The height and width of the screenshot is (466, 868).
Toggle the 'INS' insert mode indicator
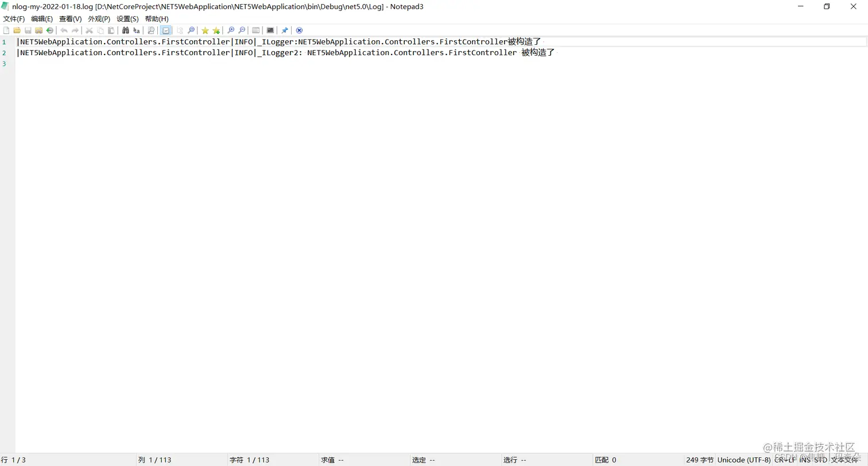(805, 460)
